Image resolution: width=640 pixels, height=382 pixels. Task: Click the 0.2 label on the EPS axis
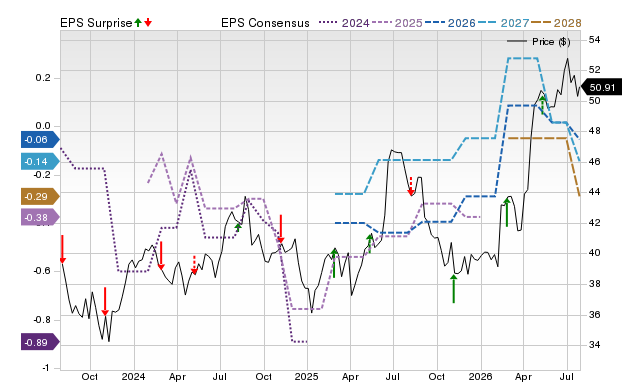pyautogui.click(x=43, y=78)
